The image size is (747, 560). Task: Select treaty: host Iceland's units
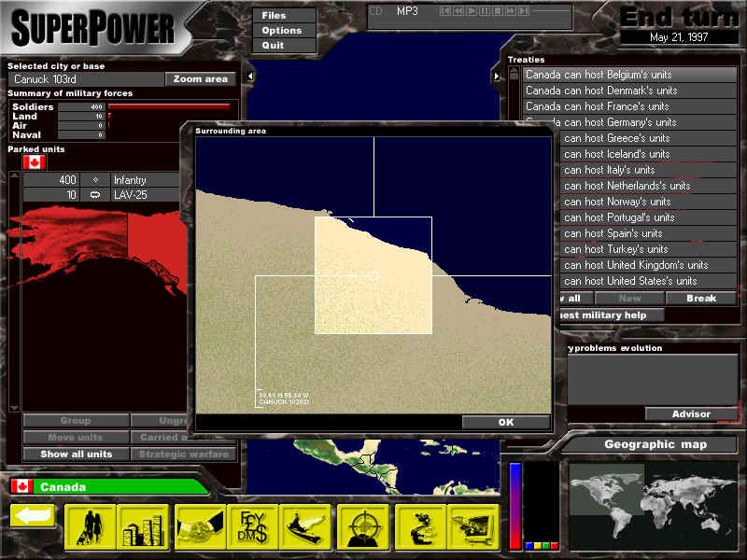(648, 154)
